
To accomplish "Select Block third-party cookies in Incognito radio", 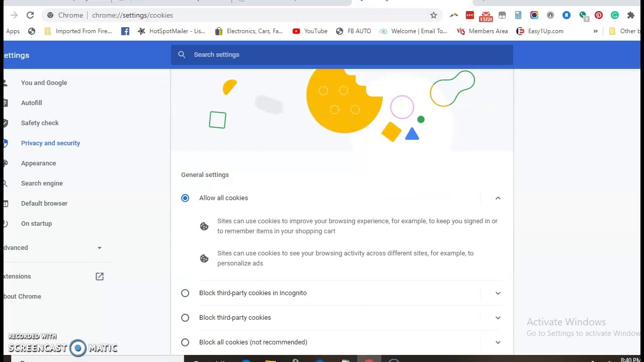I will (x=185, y=293).
